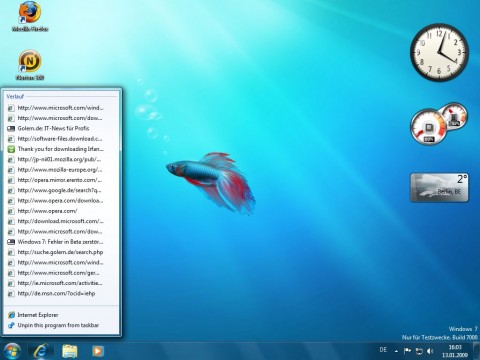Show hidden tray icons with the arrow
Image resolution: width=480 pixels, height=360 pixels.
pos(396,351)
